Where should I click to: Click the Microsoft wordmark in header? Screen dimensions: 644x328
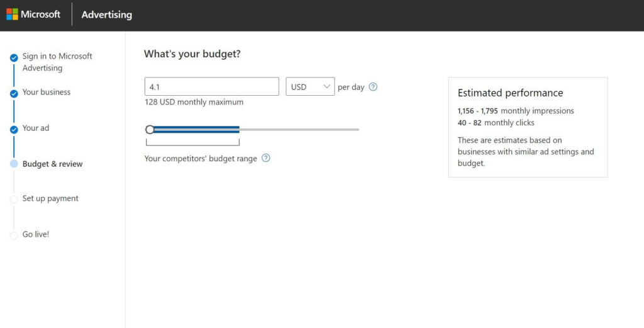(41, 14)
